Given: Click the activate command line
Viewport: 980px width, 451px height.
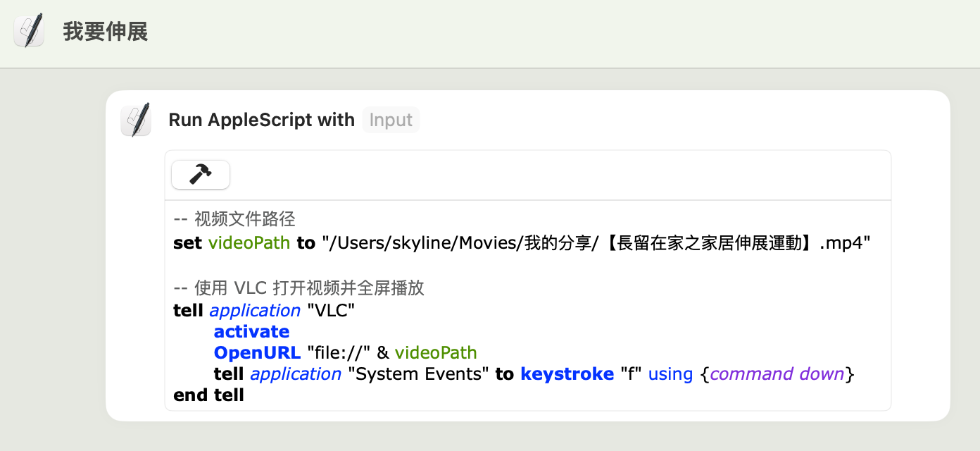Looking at the screenshot, I should pos(251,331).
